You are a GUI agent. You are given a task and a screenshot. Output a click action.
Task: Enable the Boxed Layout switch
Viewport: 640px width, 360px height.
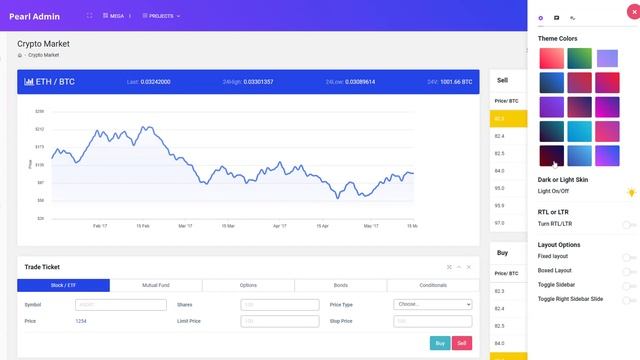pyautogui.click(x=629, y=271)
